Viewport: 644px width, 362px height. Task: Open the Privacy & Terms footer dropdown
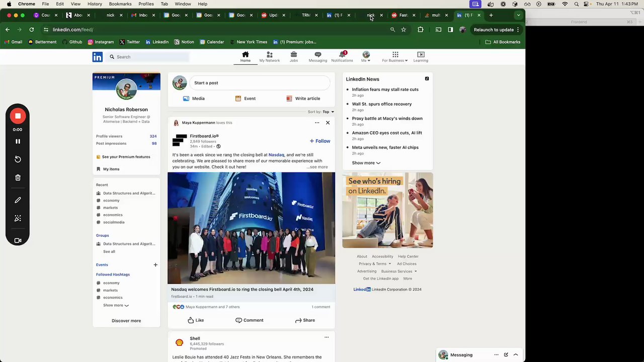(375, 264)
